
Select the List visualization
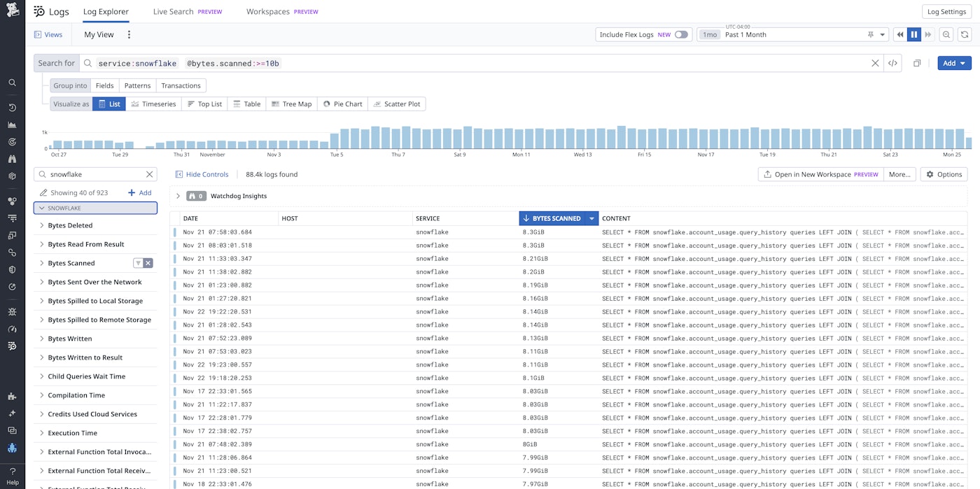coord(108,104)
